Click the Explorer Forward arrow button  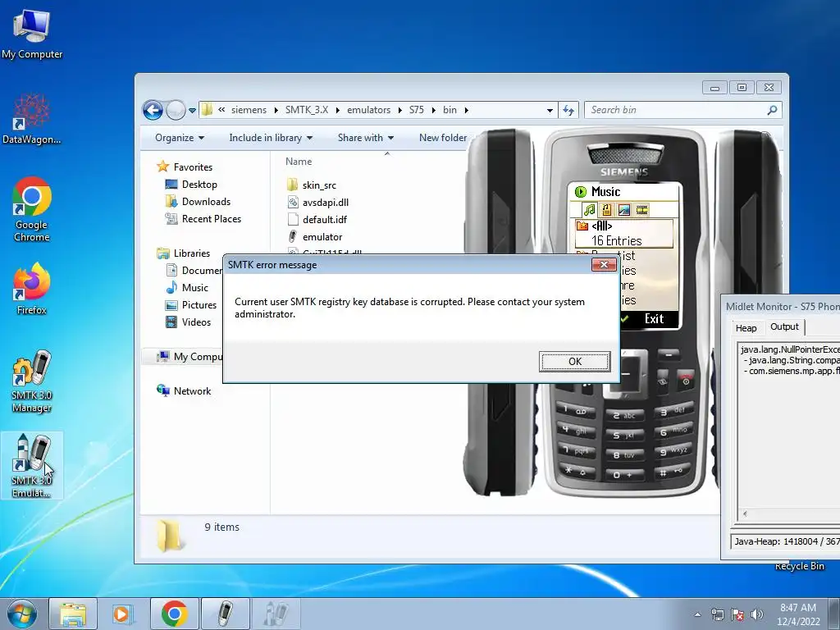point(176,111)
